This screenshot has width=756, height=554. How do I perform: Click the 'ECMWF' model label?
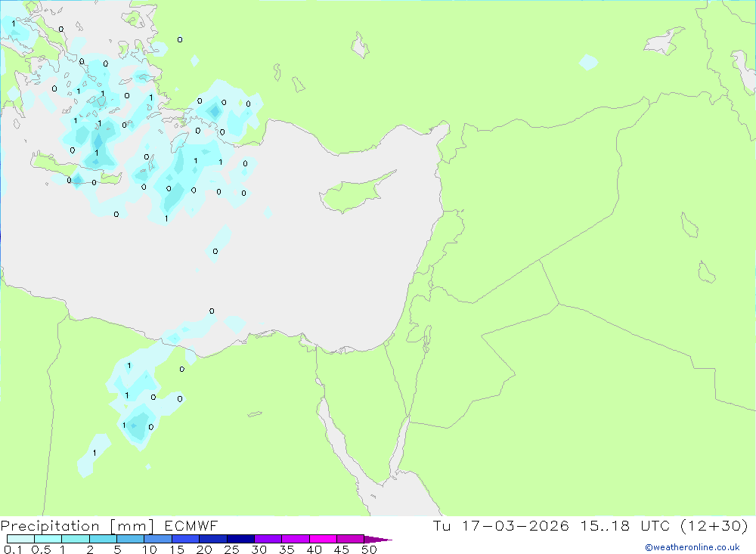191,525
